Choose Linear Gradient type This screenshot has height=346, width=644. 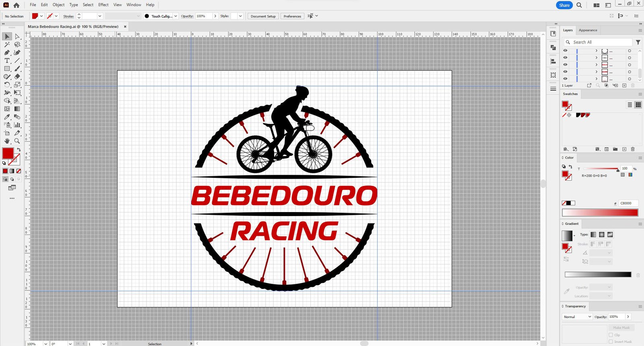click(593, 235)
